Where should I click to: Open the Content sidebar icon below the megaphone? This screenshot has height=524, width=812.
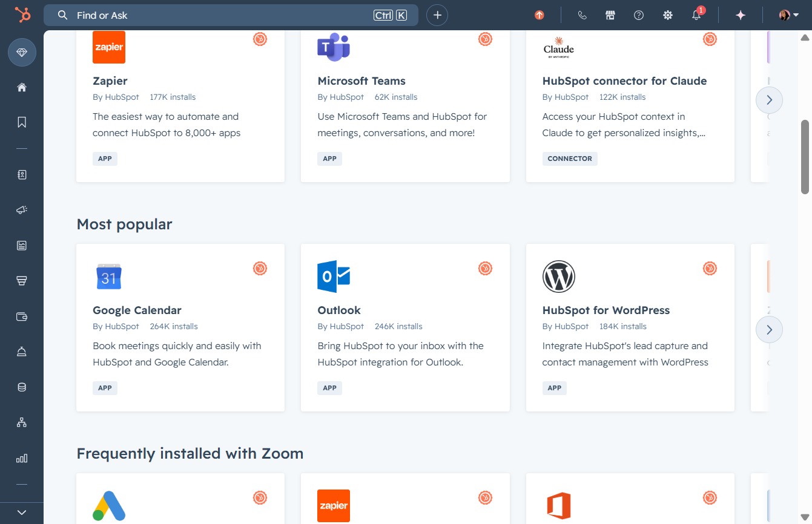click(22, 246)
